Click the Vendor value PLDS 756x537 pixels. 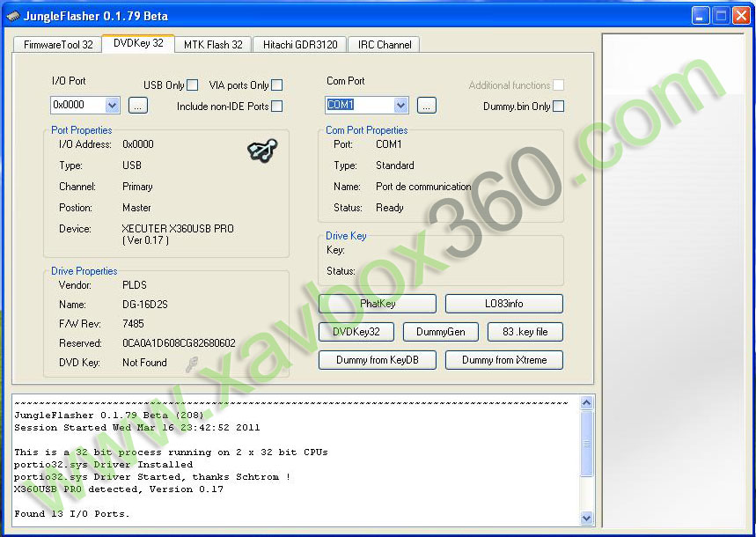point(135,285)
